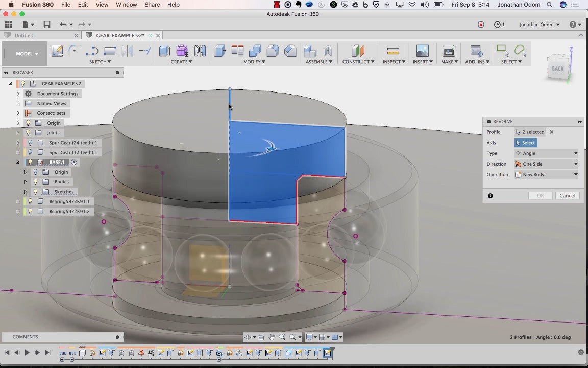588x368 pixels.
Task: Click the Press Pull modify icon
Action: 219,51
